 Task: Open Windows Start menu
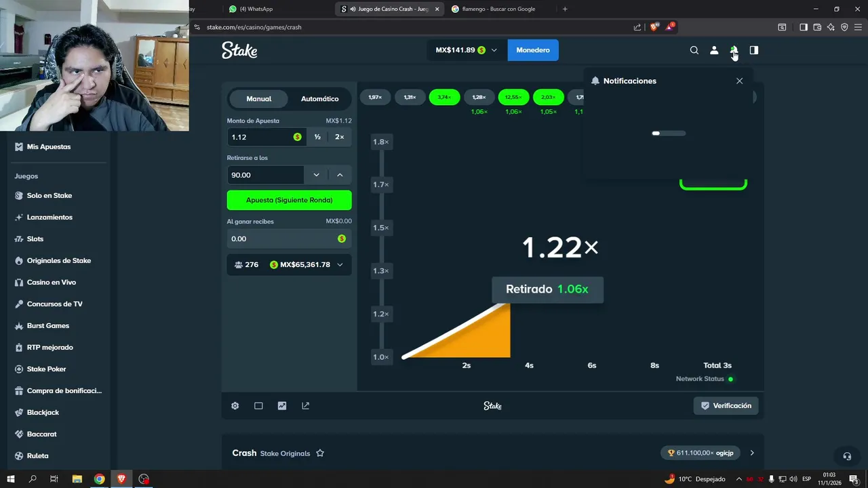[11, 479]
